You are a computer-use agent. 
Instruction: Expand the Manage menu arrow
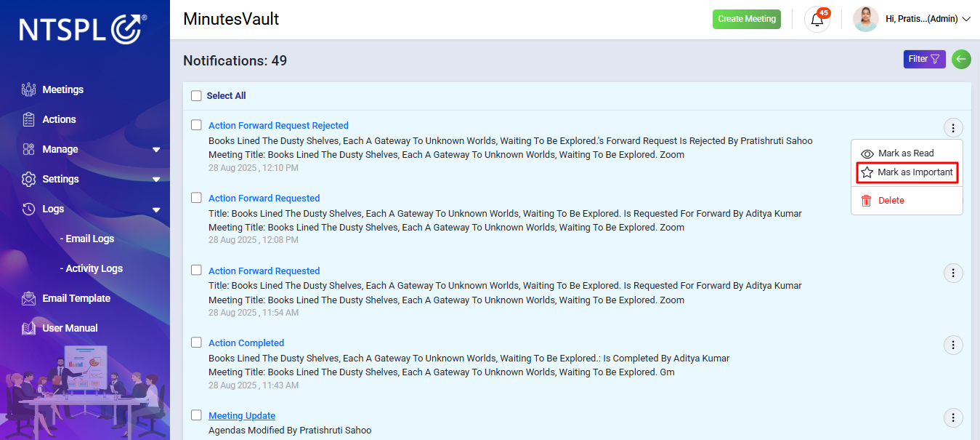click(156, 150)
